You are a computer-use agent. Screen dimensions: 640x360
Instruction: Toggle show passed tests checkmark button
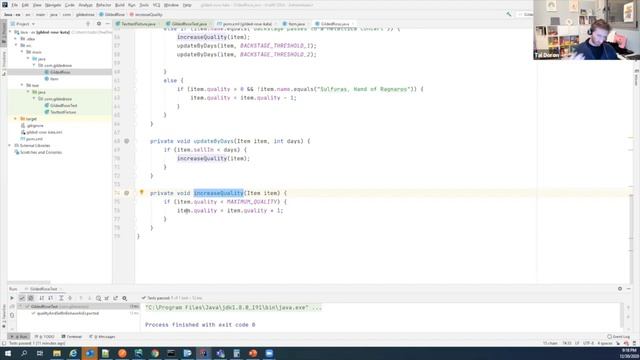(x=22, y=298)
